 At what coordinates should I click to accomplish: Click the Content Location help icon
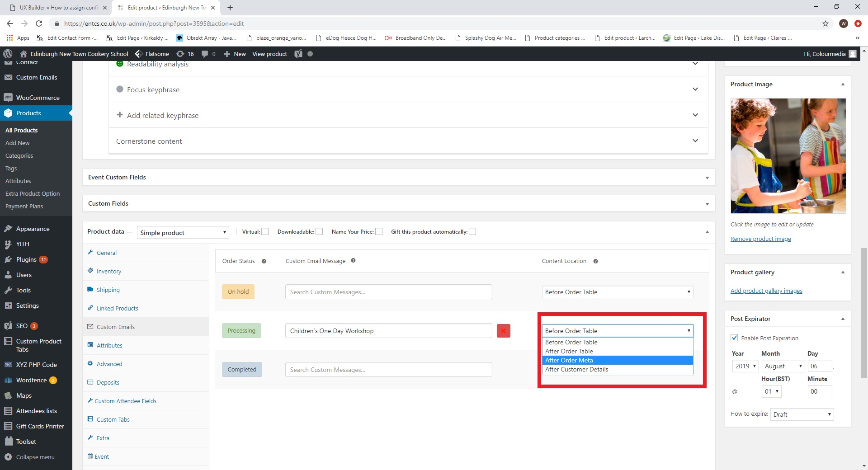[x=595, y=261]
